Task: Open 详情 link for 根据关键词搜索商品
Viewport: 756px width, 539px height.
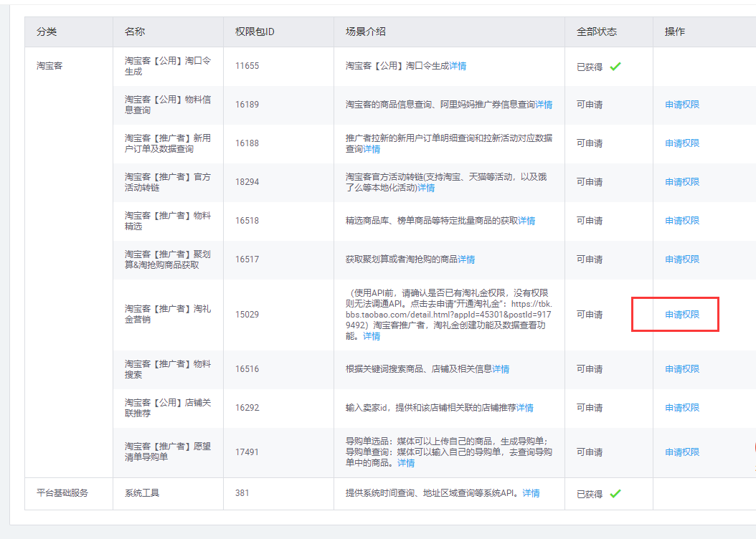Action: tap(501, 369)
